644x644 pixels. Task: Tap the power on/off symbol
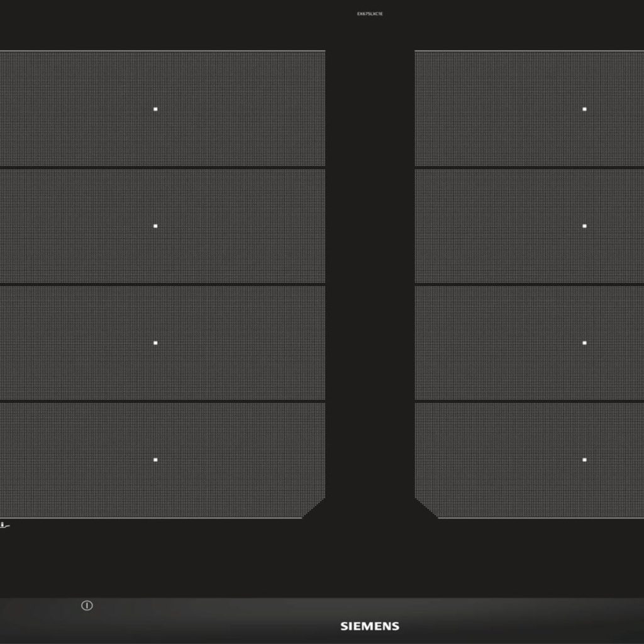click(x=87, y=606)
